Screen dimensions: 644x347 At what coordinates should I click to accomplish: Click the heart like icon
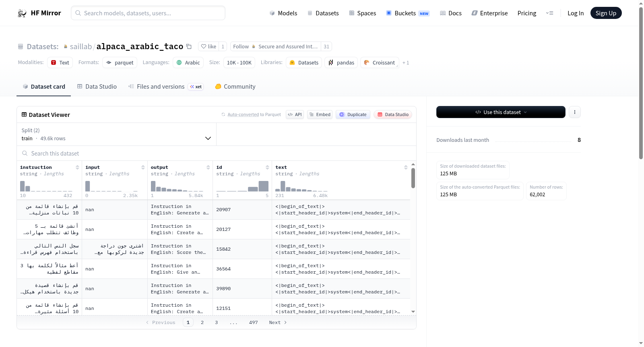tap(204, 46)
